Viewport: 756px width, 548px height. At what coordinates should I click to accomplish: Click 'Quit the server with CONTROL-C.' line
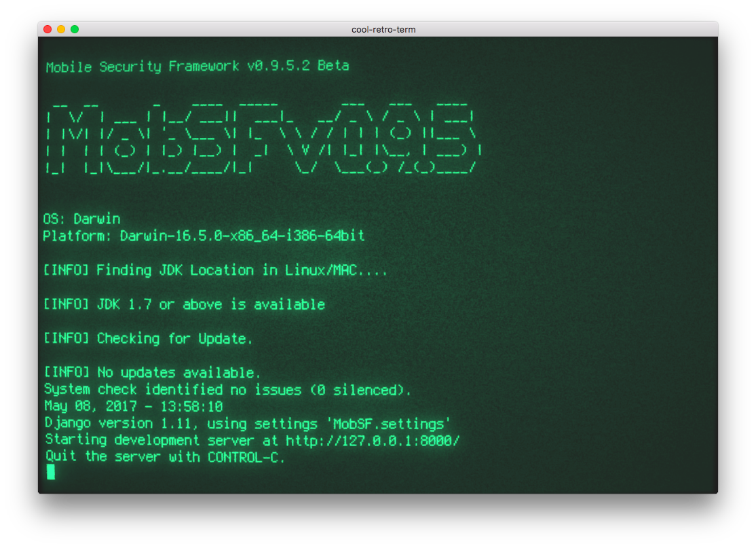[165, 457]
